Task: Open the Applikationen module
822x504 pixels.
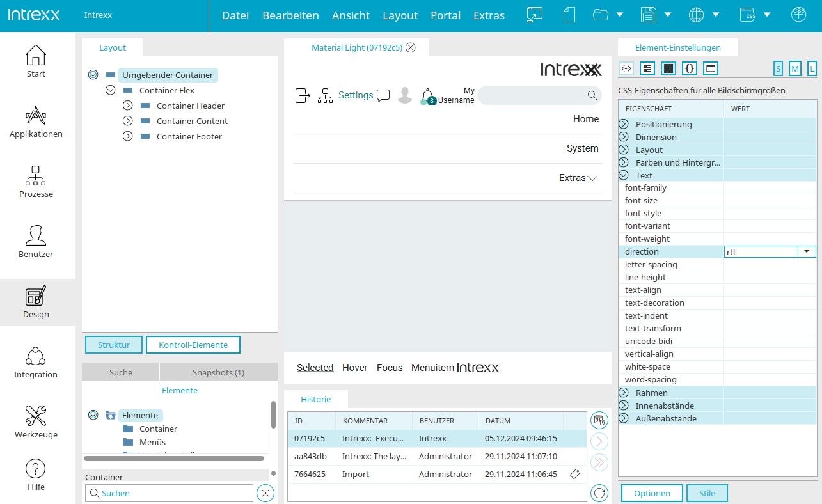Action: point(36,122)
